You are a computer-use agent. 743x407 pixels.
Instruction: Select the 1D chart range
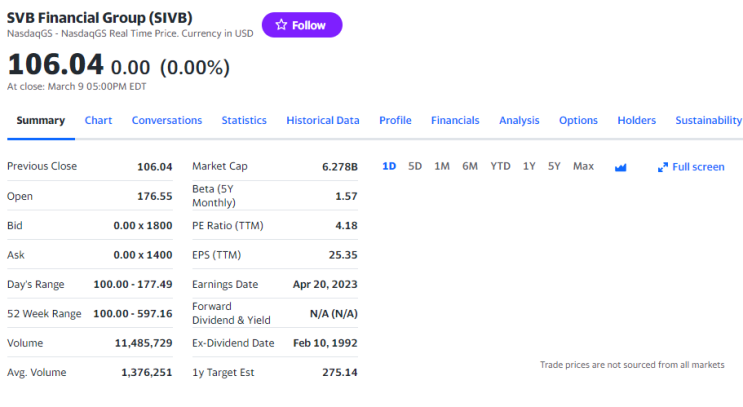pyautogui.click(x=389, y=166)
